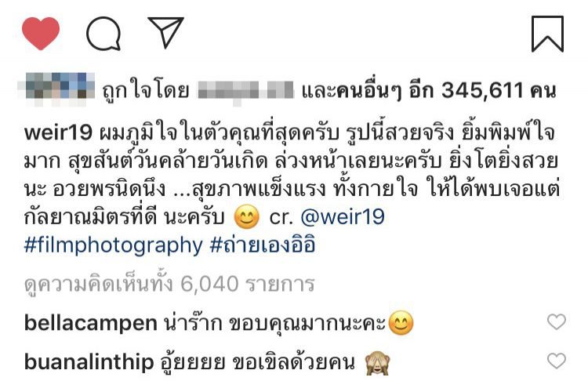View all 6,040 comments
This screenshot has width=588, height=381.
169,284
